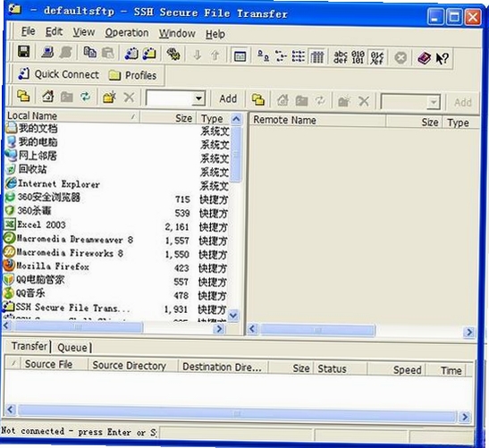The width and height of the screenshot is (489, 448).
Task: Click the Stop transfer round icon
Action: click(400, 58)
